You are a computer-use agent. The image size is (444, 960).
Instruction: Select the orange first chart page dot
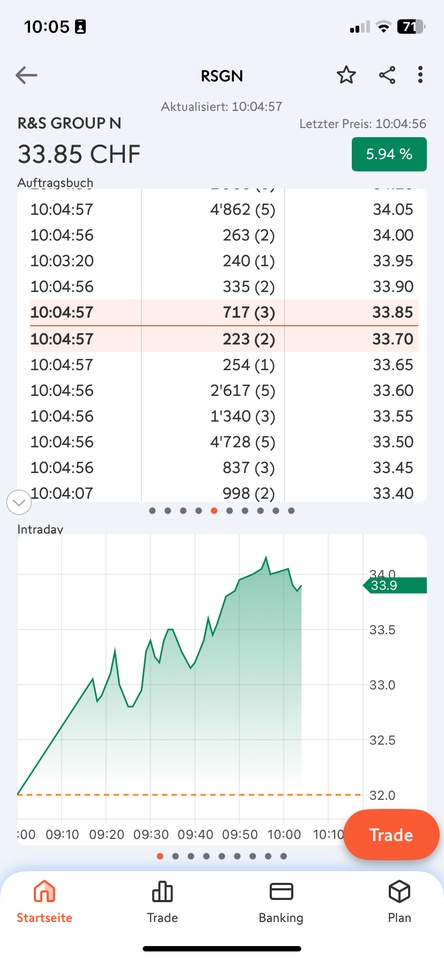coord(160,856)
